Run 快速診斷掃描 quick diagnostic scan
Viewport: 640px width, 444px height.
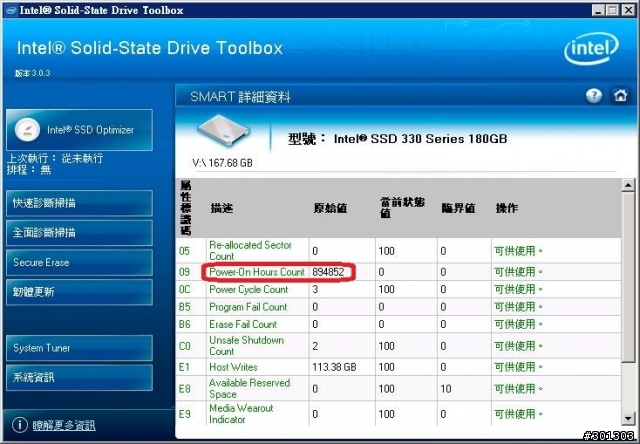[79, 203]
